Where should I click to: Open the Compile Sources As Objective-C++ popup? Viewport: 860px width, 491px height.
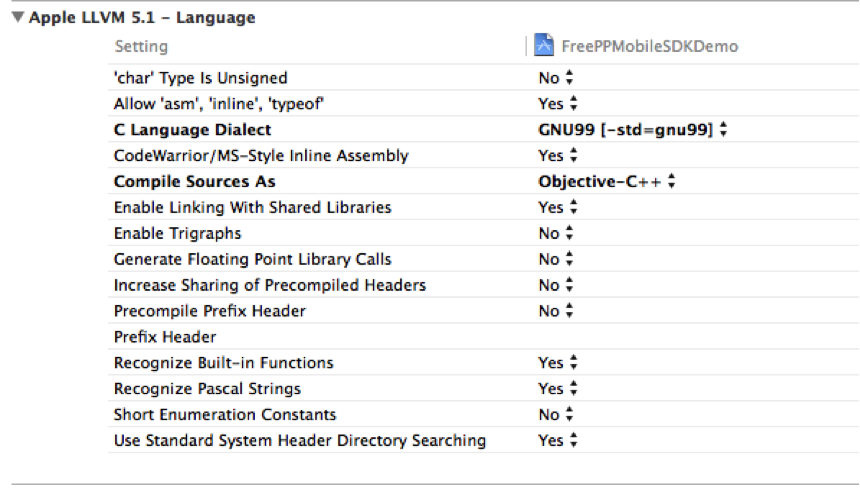point(607,182)
